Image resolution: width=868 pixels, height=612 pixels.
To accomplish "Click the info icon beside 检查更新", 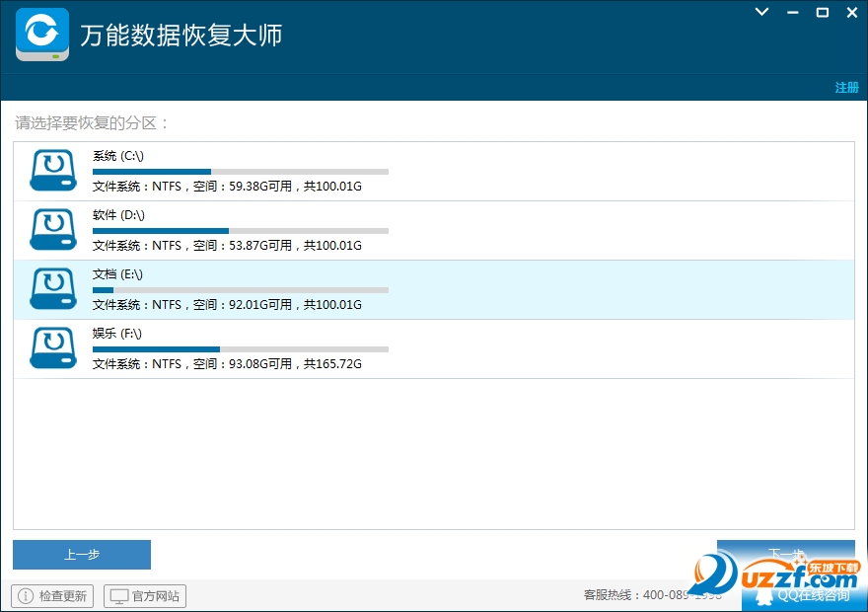I will (26, 596).
